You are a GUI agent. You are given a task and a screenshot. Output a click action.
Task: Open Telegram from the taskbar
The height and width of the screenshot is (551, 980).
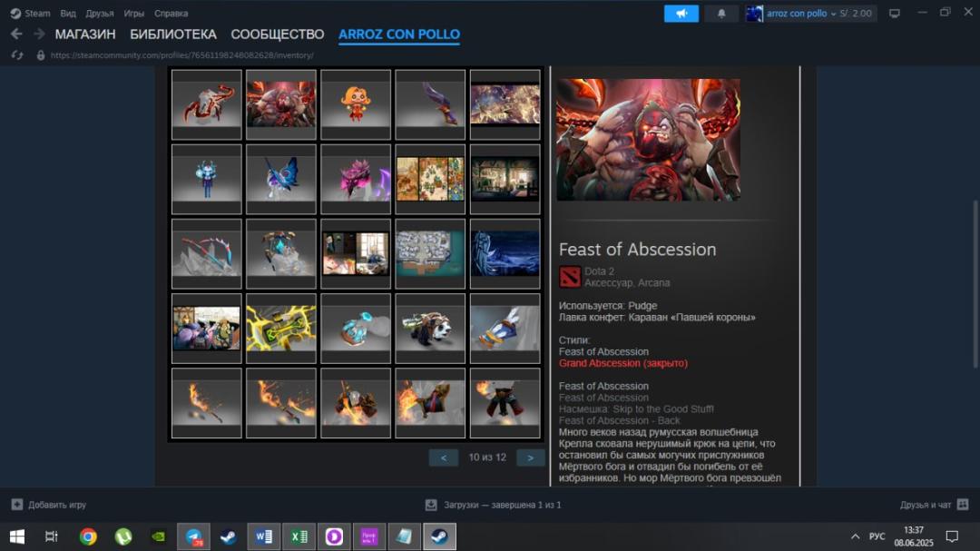[x=194, y=536]
